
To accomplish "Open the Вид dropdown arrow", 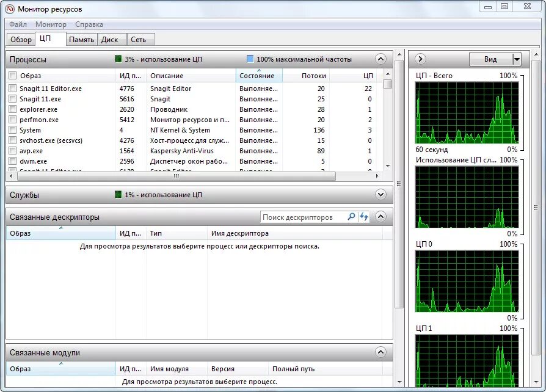I will tap(517, 59).
